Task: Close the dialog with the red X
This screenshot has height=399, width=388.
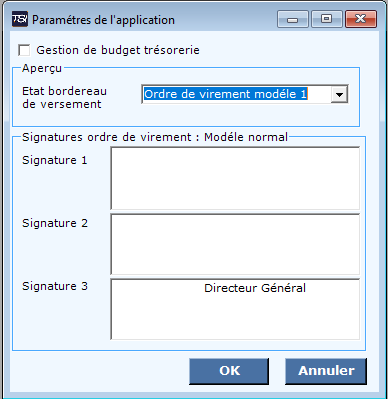Action: tap(361, 19)
